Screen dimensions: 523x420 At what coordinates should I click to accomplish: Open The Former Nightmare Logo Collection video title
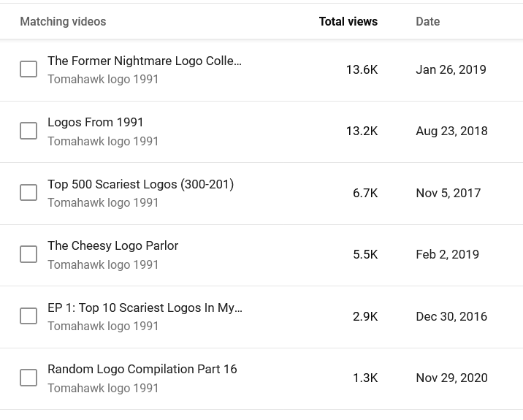pos(145,61)
